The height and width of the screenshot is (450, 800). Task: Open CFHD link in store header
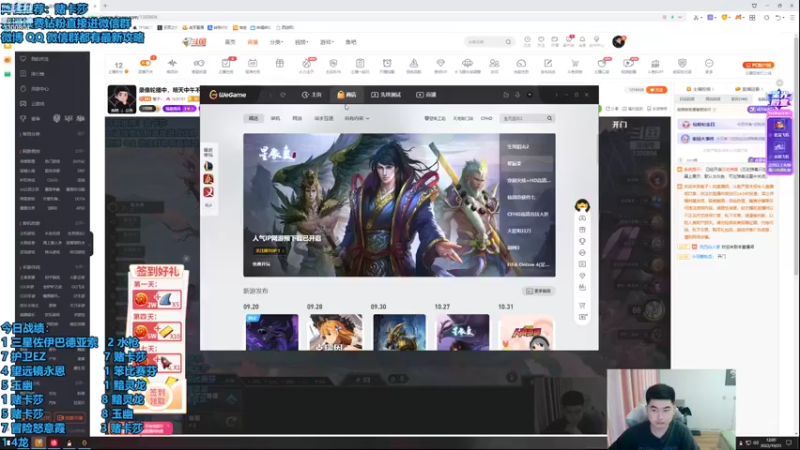point(486,118)
